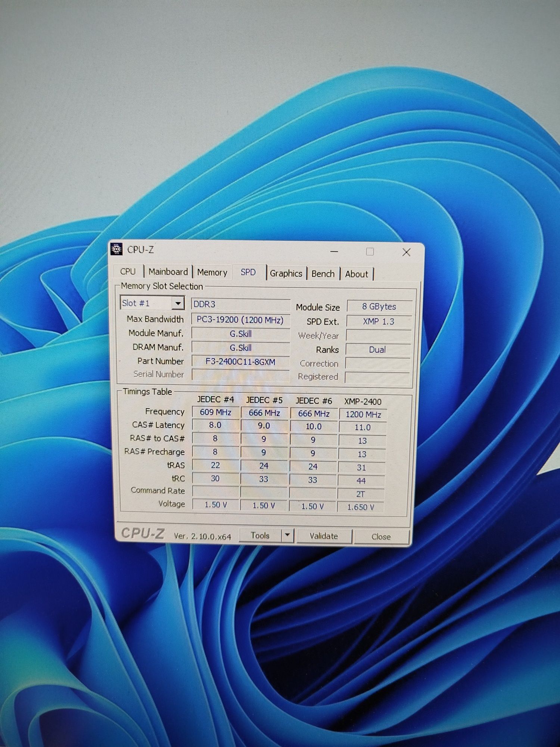Screen dimensions: 560x747
Task: Click the Module Manuf. G.Skill value
Action: (x=240, y=334)
